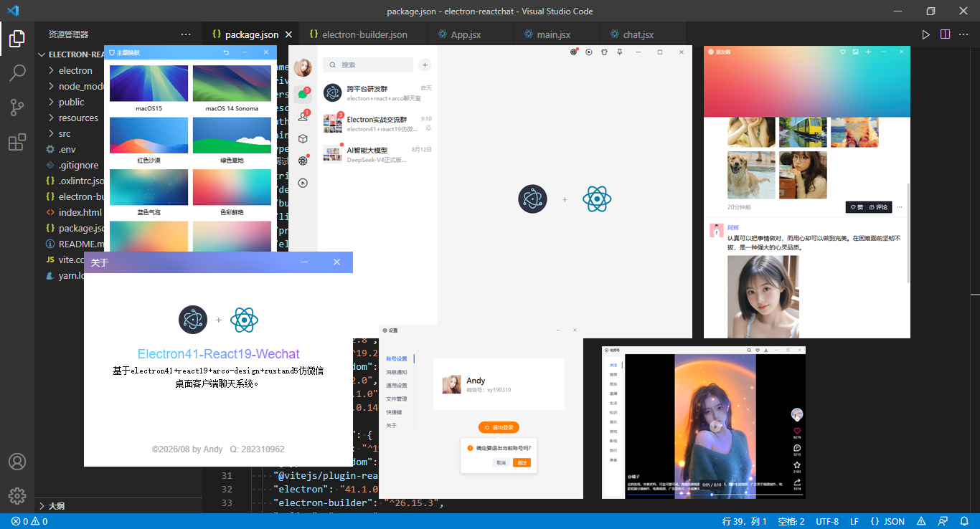Click the theme shirt icon in chat titlebar
980x529 pixels.
pos(604,52)
